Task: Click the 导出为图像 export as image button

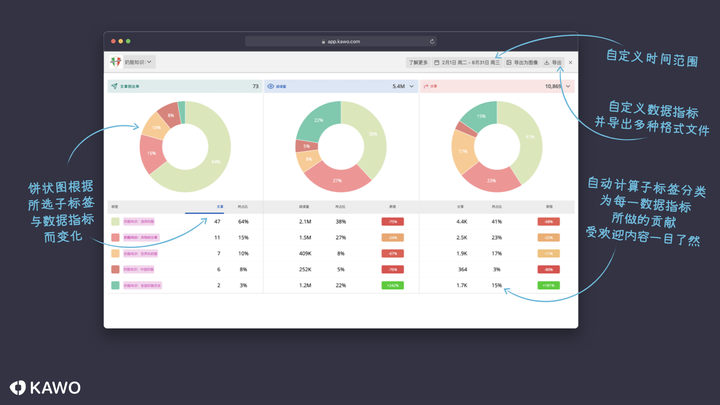Action: coord(522,62)
